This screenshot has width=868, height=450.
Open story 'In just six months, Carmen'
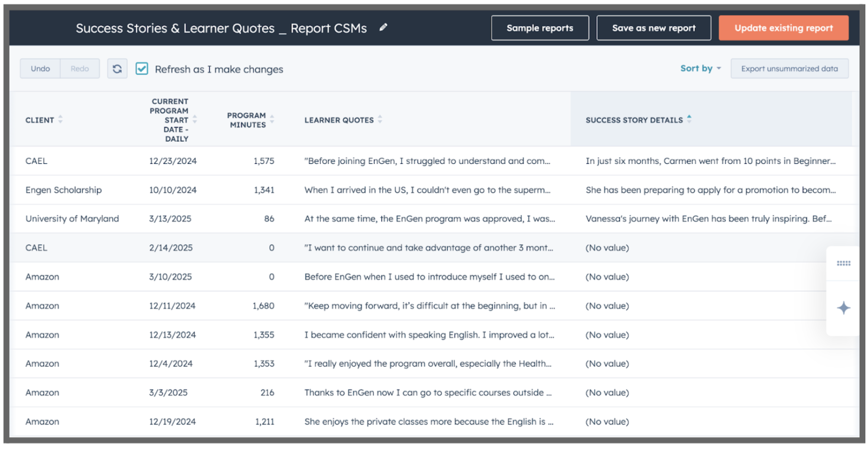point(711,161)
